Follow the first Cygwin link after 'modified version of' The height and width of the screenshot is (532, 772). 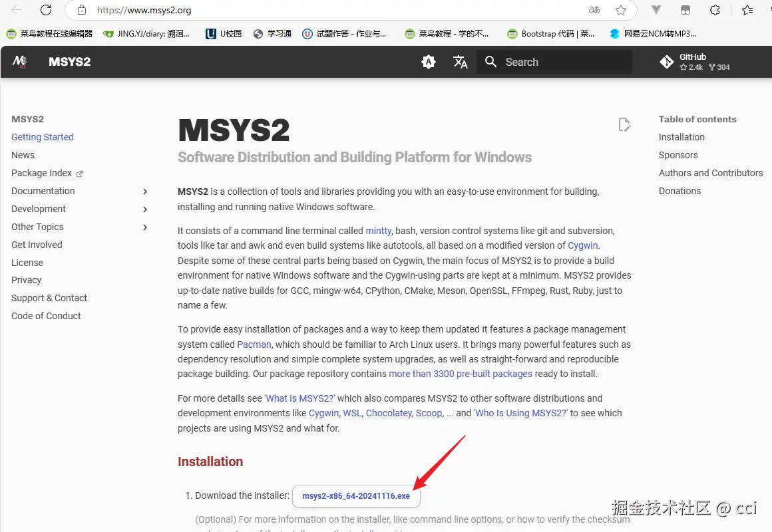click(582, 245)
